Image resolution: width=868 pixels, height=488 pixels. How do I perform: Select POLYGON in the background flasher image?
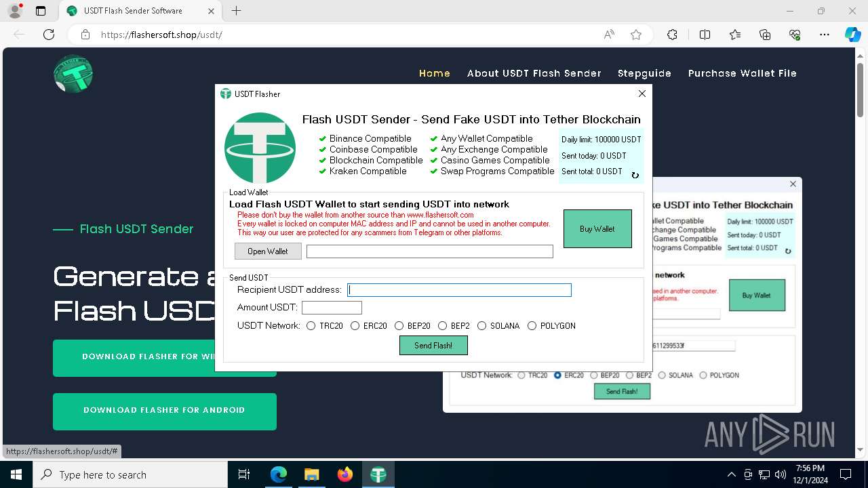click(703, 375)
